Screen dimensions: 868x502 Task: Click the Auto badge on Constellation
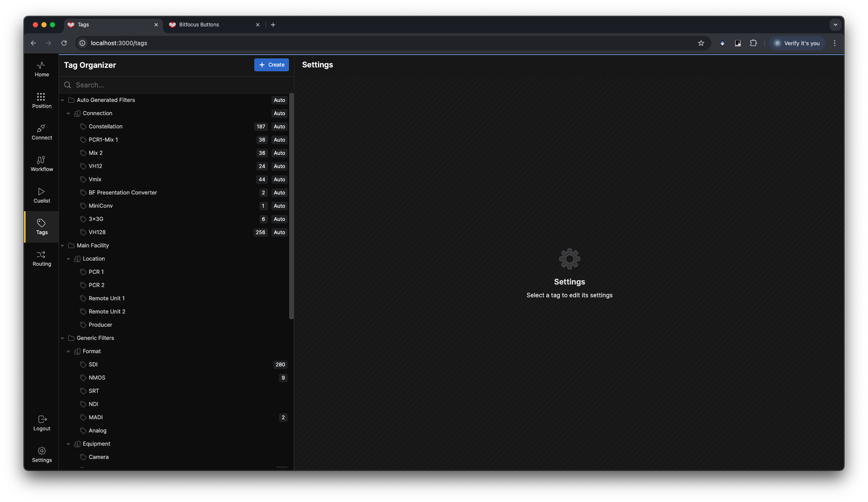pyautogui.click(x=280, y=127)
